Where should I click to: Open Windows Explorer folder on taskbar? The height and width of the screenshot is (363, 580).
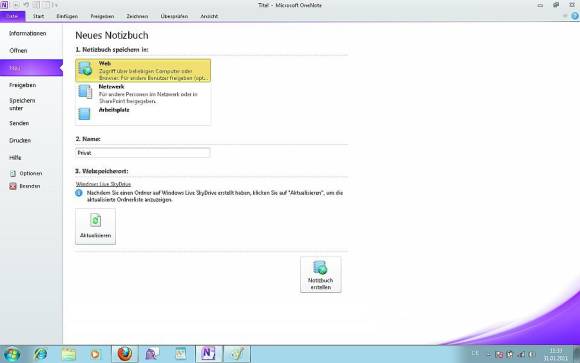click(68, 354)
